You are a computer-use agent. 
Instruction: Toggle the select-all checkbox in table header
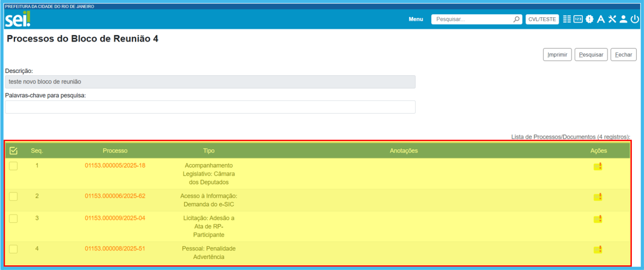click(13, 151)
